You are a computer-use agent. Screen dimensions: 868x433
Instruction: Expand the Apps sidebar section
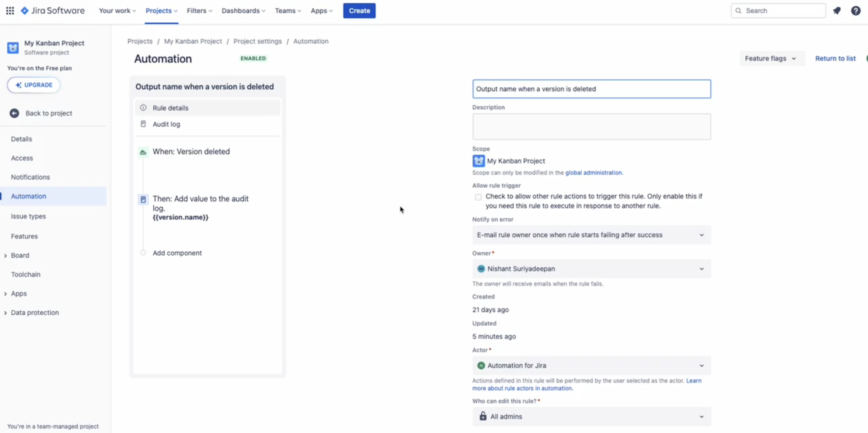pos(5,294)
